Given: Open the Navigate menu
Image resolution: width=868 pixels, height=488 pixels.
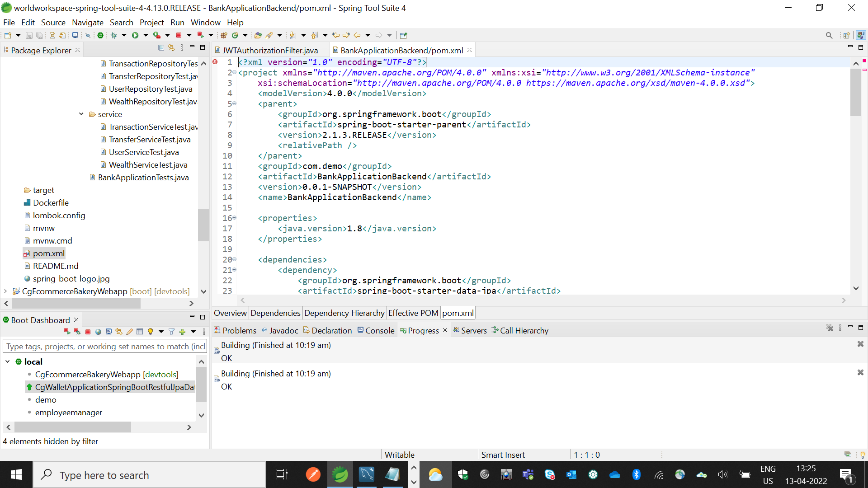Looking at the screenshot, I should (87, 23).
